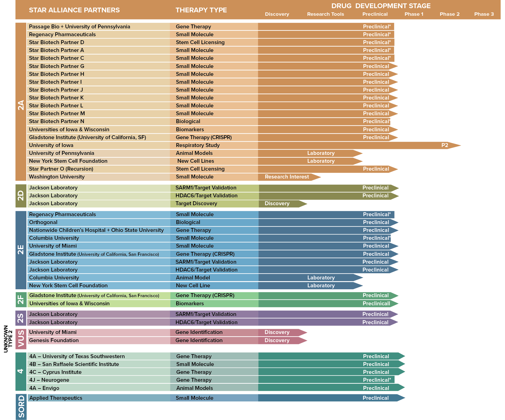Click the 2E category label
Image resolution: width=505 pixels, height=420 pixels.
tap(21, 250)
